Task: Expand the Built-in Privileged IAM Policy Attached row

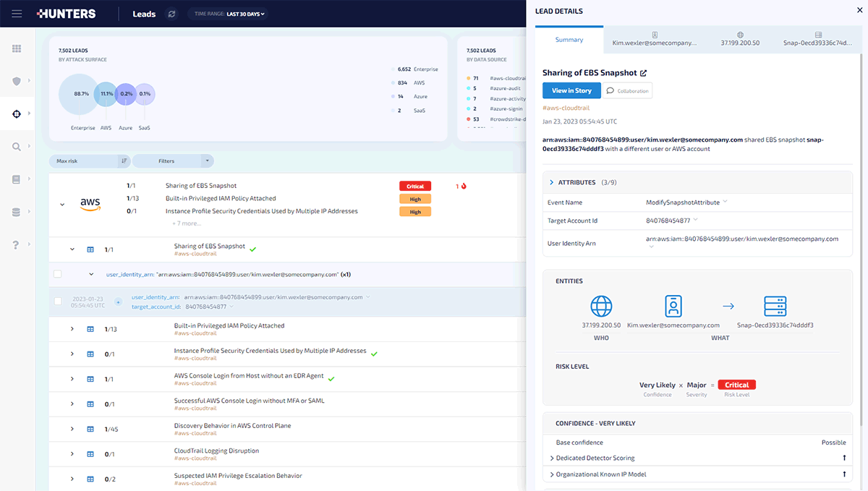Action: 72,329
